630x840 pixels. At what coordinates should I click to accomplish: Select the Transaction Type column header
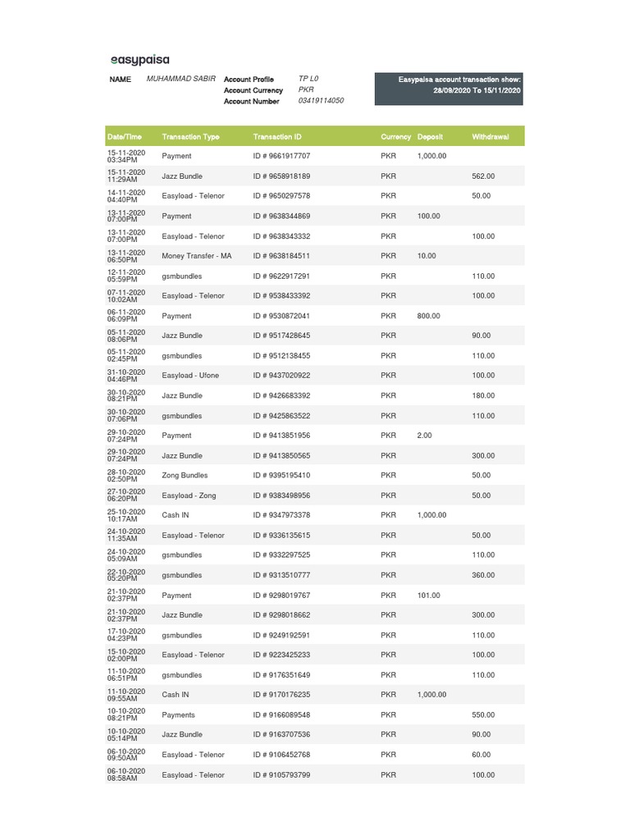tap(190, 137)
